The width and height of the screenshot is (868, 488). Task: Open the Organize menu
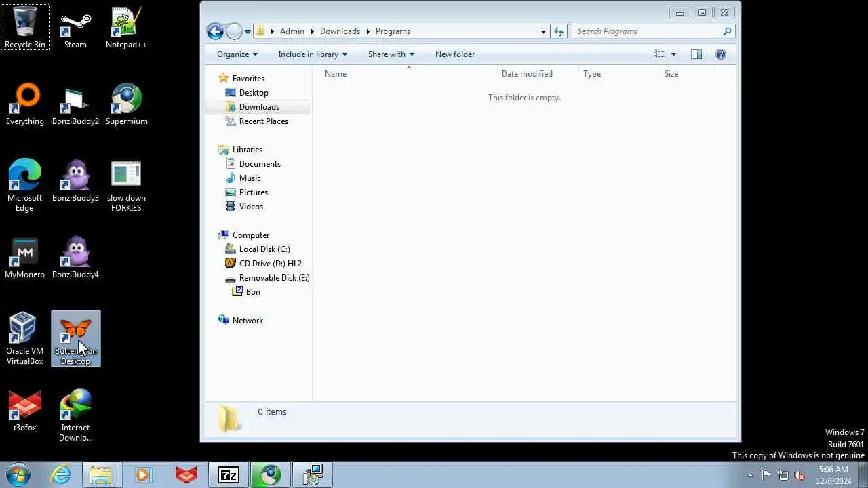[x=237, y=54]
